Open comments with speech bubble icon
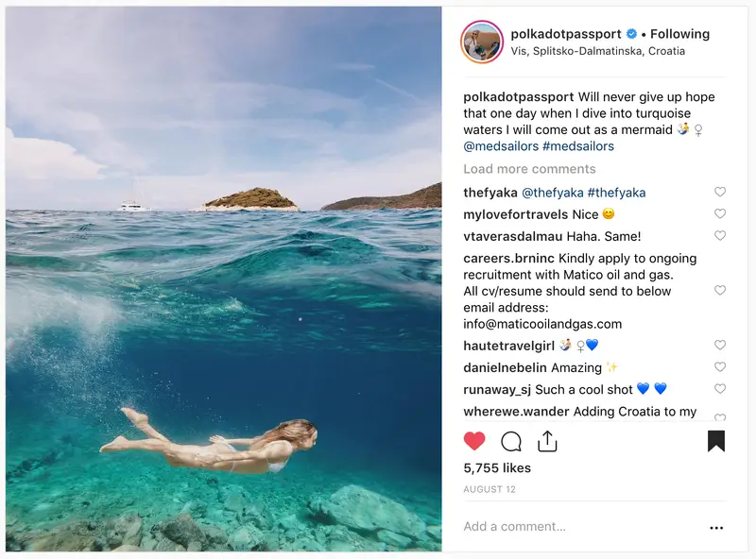 [511, 440]
